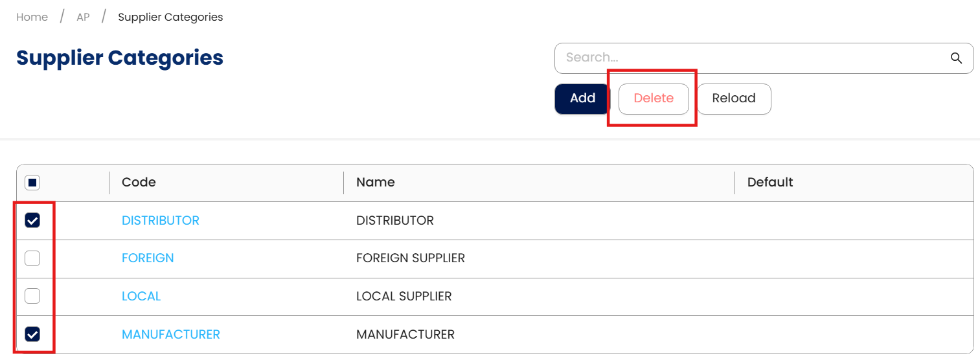Image resolution: width=980 pixels, height=360 pixels.
Task: Click the Default column header
Action: click(x=770, y=183)
